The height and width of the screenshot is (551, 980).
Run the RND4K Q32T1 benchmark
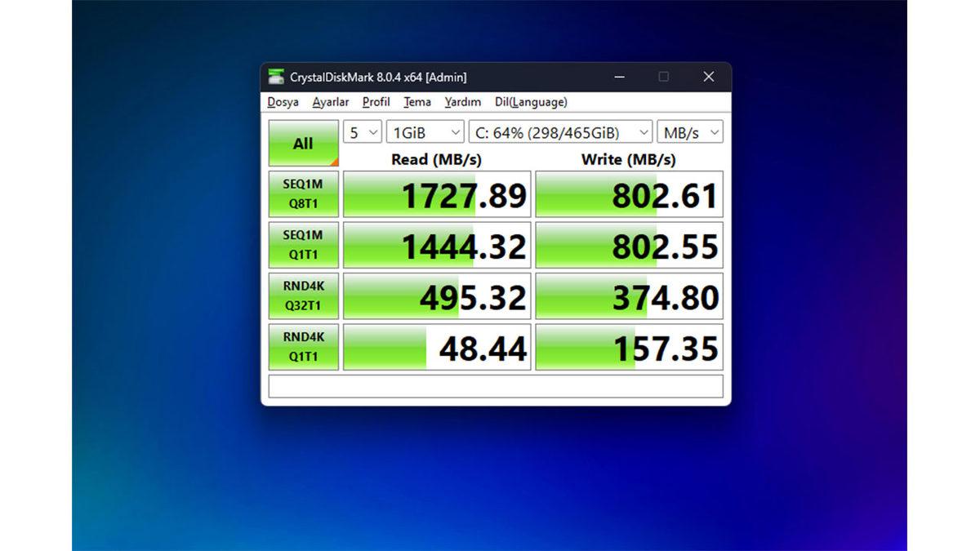[x=303, y=295]
